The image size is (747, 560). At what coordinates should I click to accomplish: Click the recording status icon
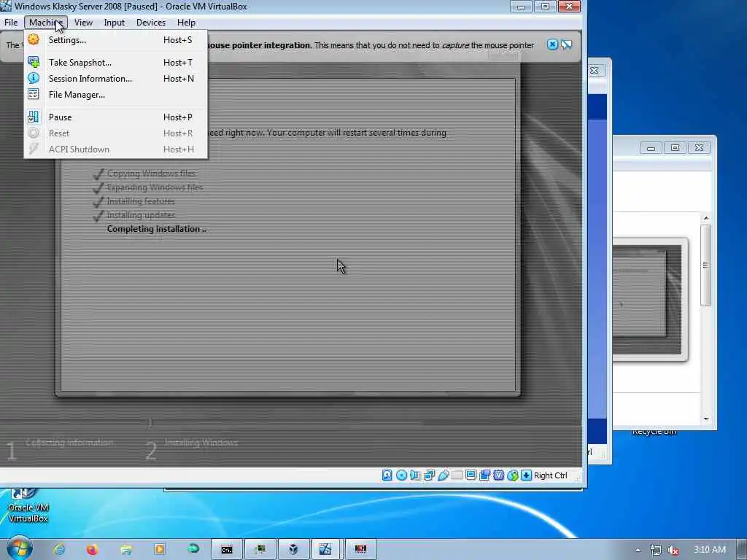[x=484, y=475]
